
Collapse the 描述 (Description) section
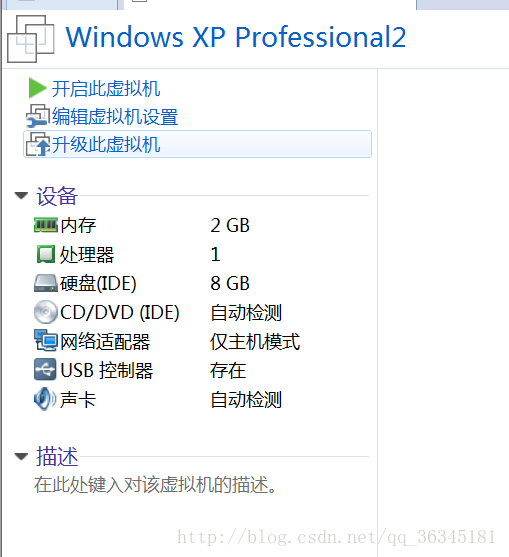pos(21,456)
